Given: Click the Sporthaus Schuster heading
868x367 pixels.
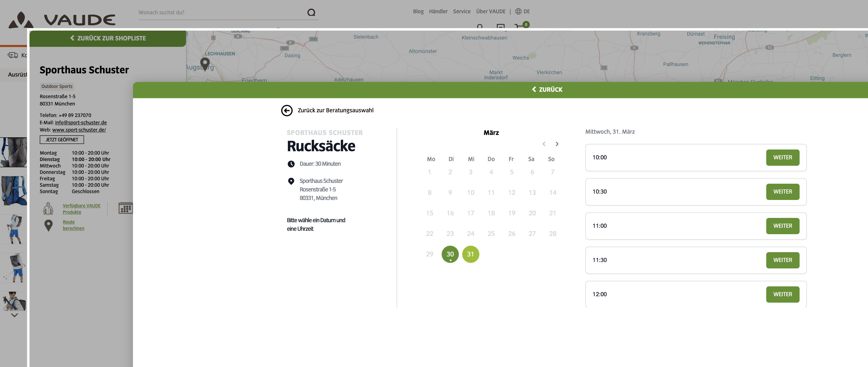Looking at the screenshot, I should click(x=84, y=70).
